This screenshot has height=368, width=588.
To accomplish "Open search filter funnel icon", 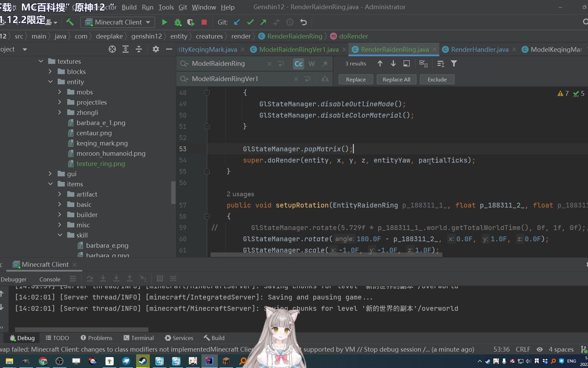I will click(454, 63).
